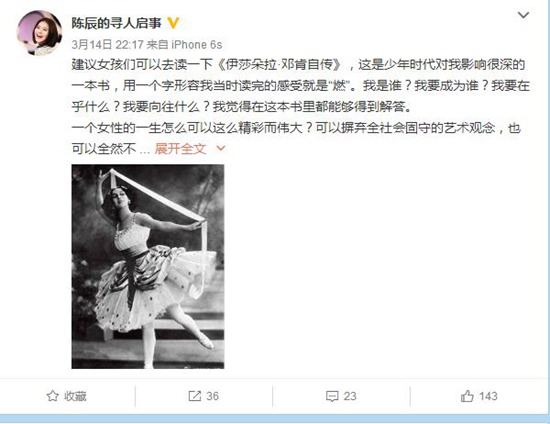Click the small arrow after 展开全文
Image resolution: width=550 pixels, height=424 pixels.
coord(221,149)
